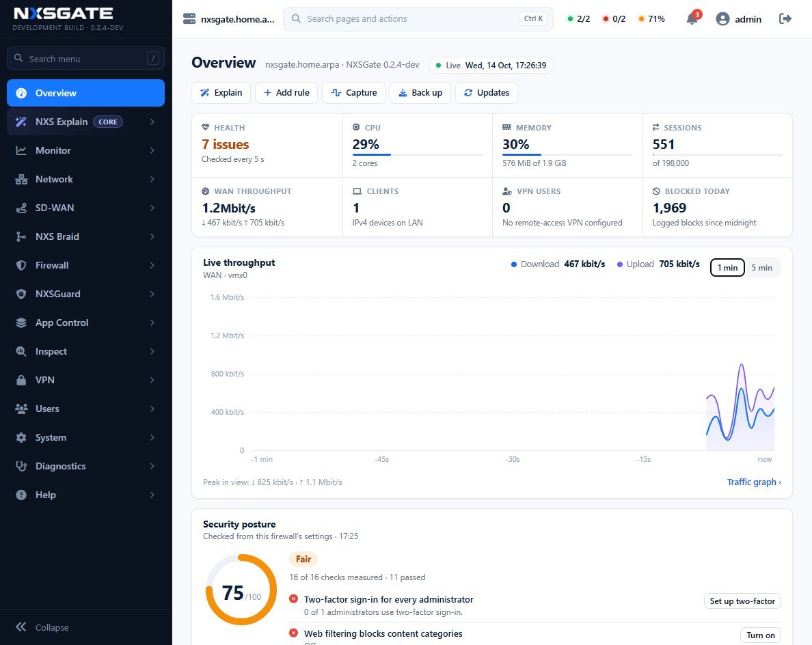Click the Live status timestamp badge
The height and width of the screenshot is (645, 812).
[491, 65]
